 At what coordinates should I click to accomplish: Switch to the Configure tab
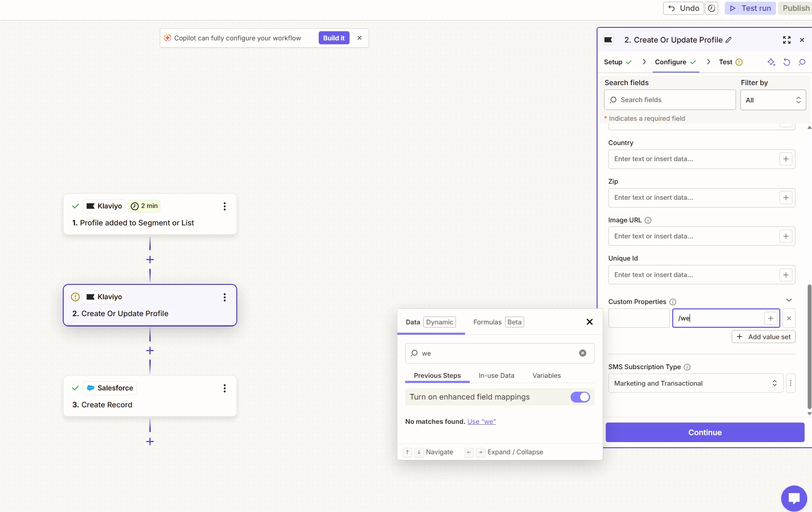pyautogui.click(x=675, y=62)
